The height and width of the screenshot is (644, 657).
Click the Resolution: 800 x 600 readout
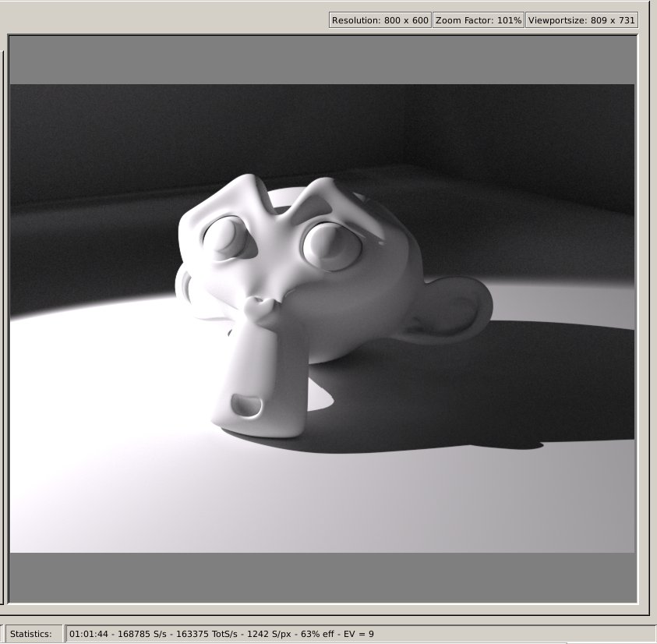click(x=380, y=20)
